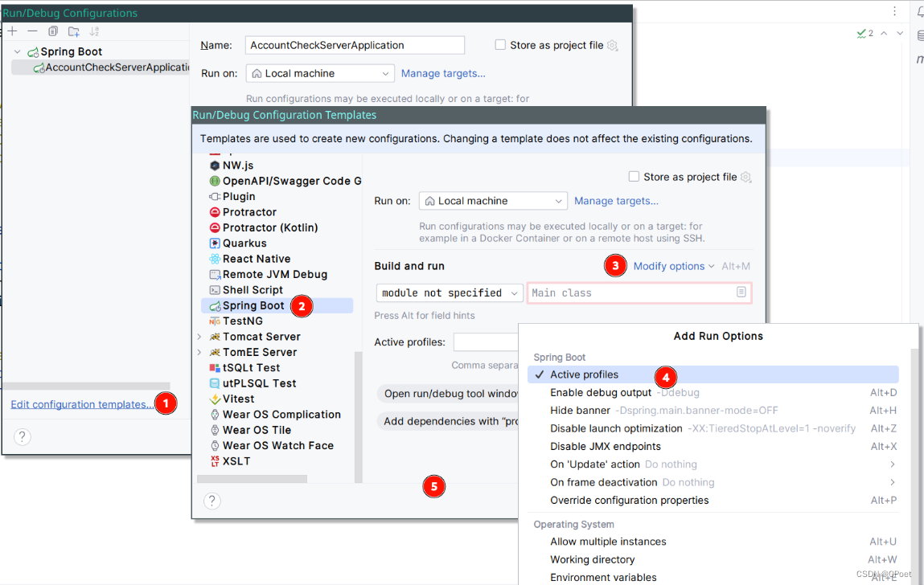Viewport: 924px width, 585px height.
Task: Click the templates list horizontal scrollbar
Action: (x=252, y=478)
